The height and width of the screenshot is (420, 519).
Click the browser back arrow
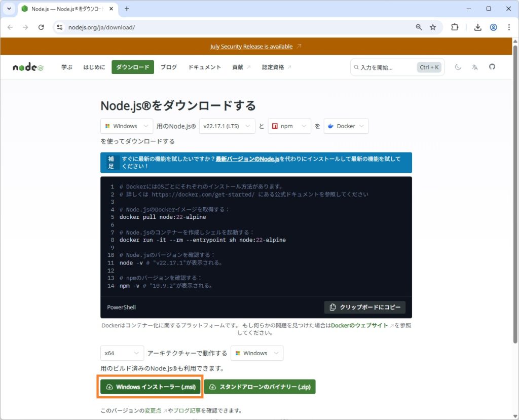coord(10,27)
